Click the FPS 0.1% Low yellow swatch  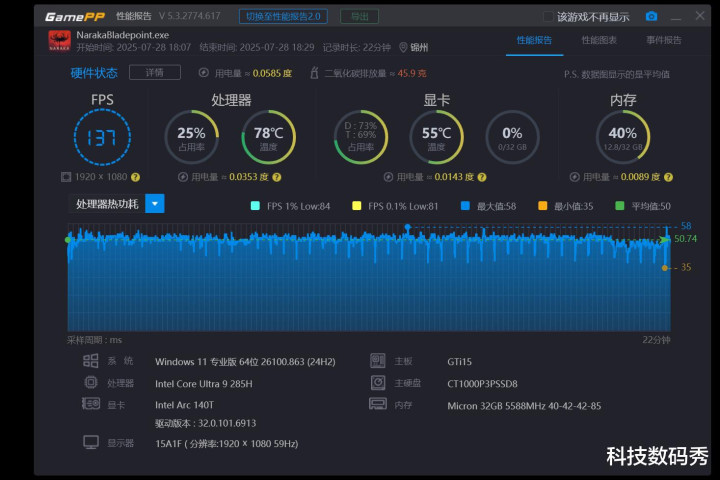click(x=357, y=206)
